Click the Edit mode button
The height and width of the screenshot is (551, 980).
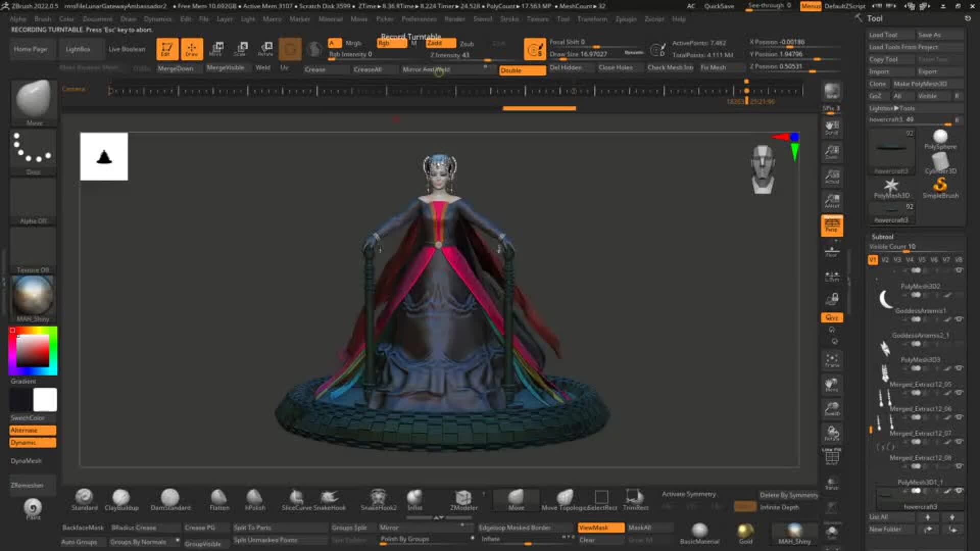click(167, 49)
